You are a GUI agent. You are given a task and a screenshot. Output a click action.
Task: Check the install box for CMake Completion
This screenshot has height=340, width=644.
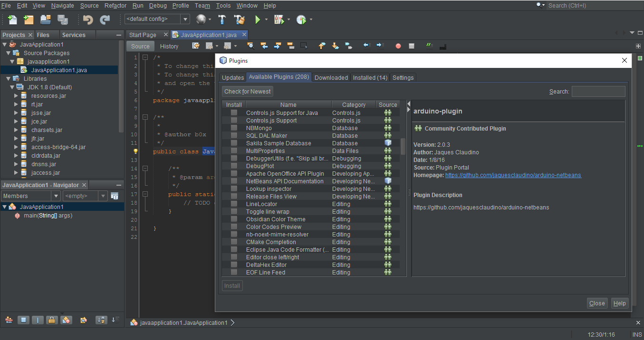tap(234, 242)
